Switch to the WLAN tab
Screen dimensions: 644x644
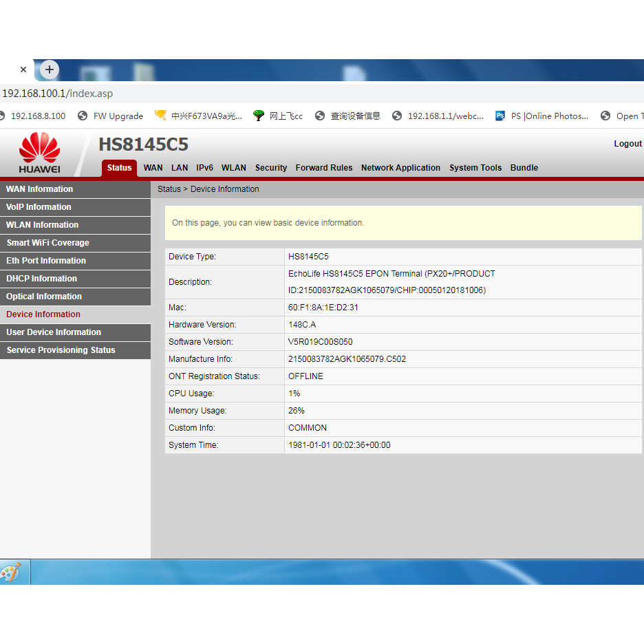(x=234, y=168)
